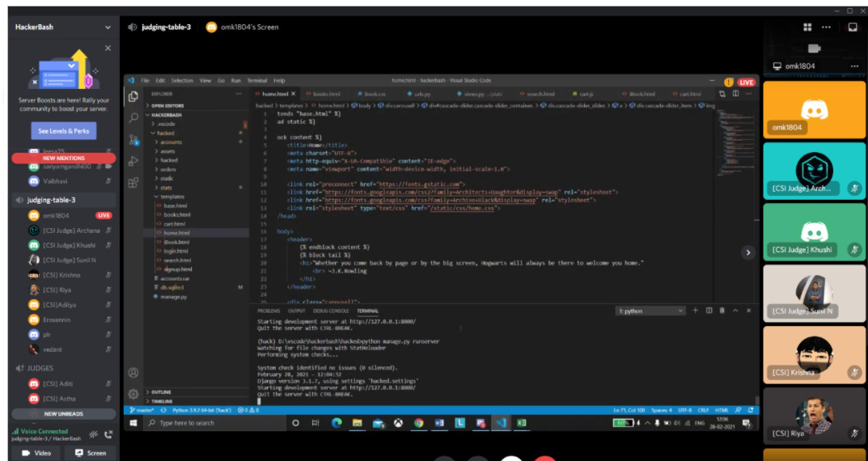Open the Run and Debug icon
Viewport: 868px width, 461px height.
pos(133,161)
